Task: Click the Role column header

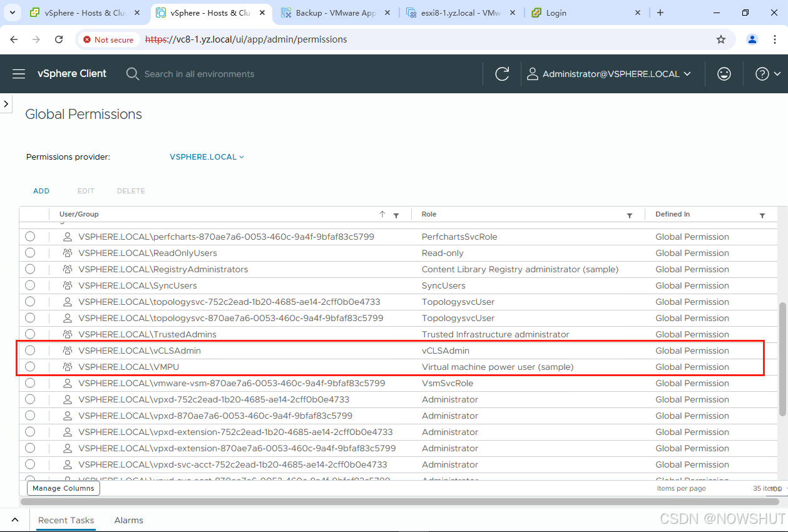Action: click(429, 214)
